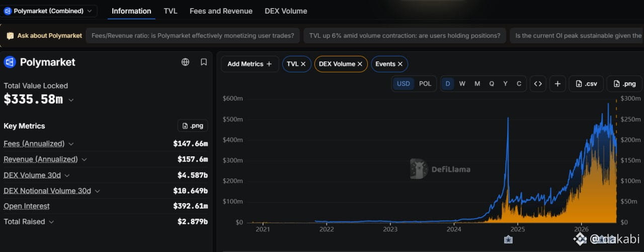Expand the Total Raised row
This screenshot has width=644, height=252.
point(51,222)
